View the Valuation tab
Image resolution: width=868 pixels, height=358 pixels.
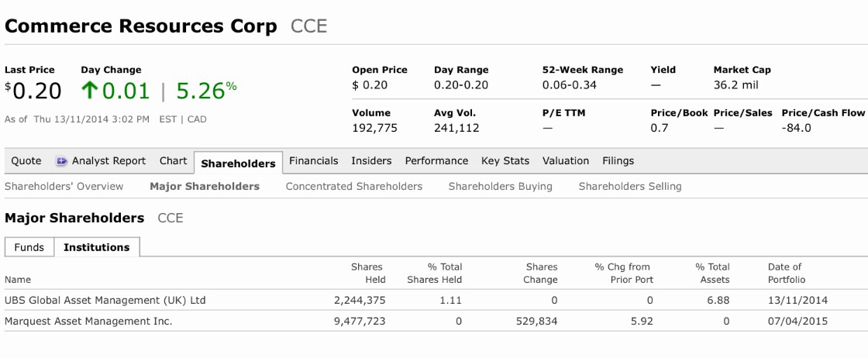tap(566, 161)
